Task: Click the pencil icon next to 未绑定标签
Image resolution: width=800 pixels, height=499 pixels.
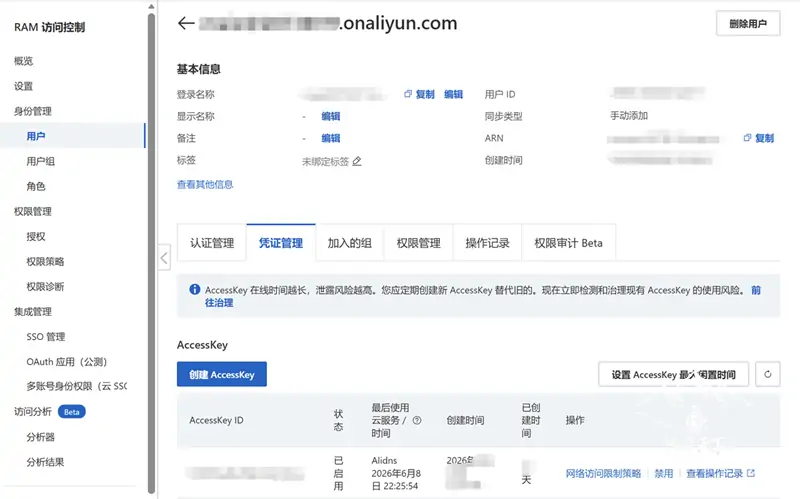Action: (x=357, y=161)
